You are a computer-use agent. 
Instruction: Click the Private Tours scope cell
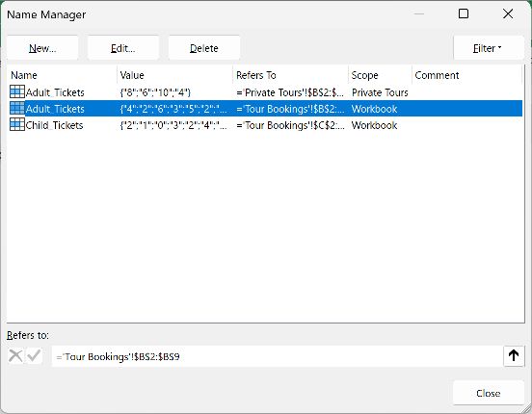[x=380, y=92]
